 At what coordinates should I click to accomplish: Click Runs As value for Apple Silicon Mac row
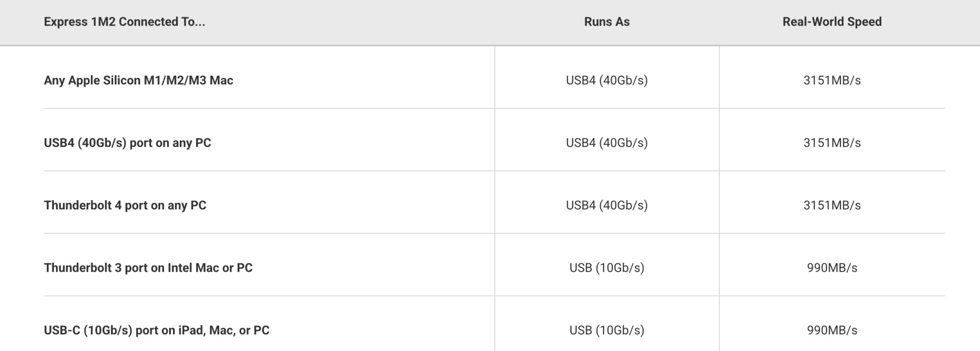pos(607,80)
